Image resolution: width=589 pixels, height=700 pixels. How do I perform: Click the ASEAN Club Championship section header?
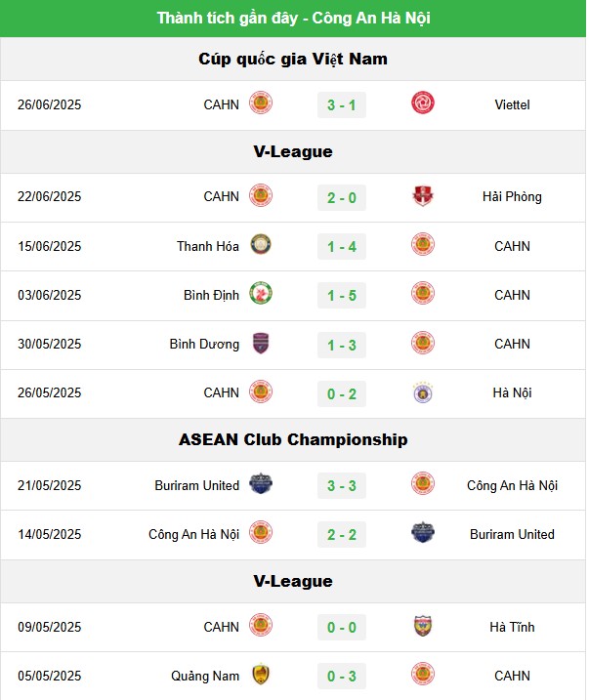(x=293, y=439)
